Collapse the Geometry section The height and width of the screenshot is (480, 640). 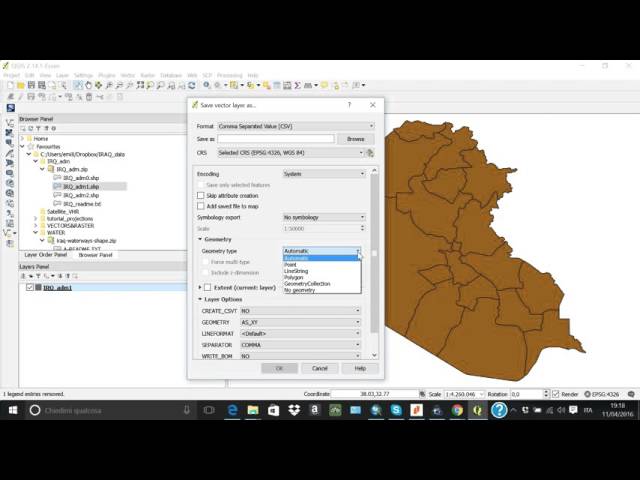tap(200, 239)
